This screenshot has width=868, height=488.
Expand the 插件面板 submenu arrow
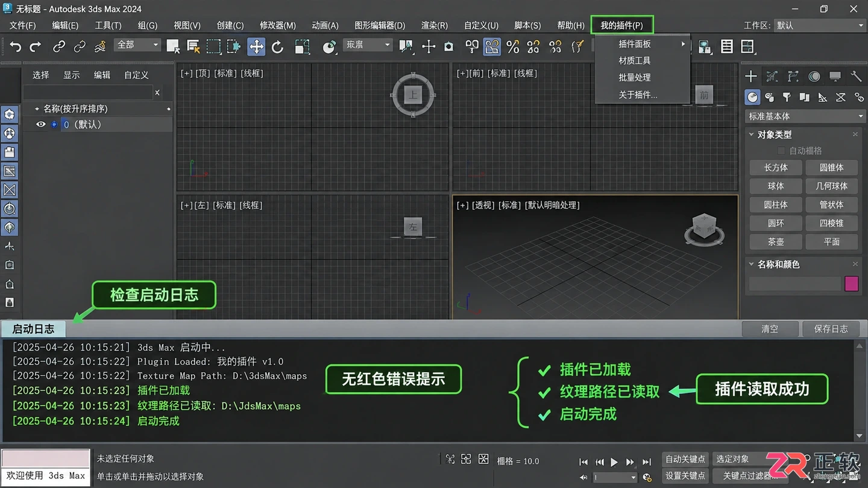point(683,44)
